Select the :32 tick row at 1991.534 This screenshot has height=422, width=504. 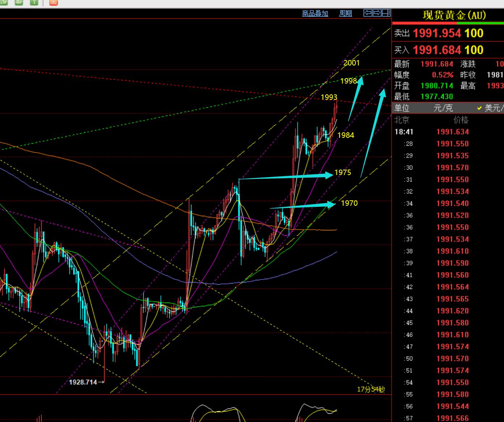[x=448, y=191]
